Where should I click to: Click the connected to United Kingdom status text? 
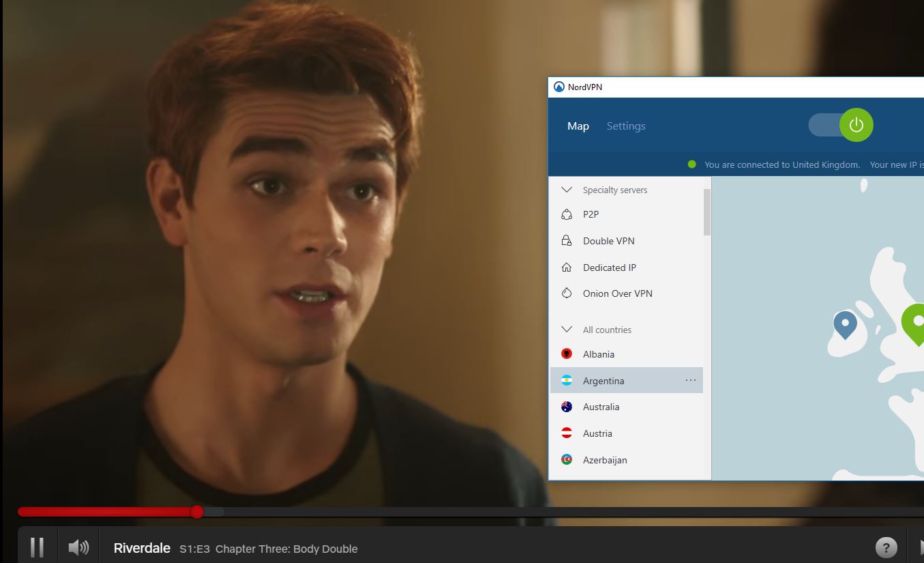(782, 164)
